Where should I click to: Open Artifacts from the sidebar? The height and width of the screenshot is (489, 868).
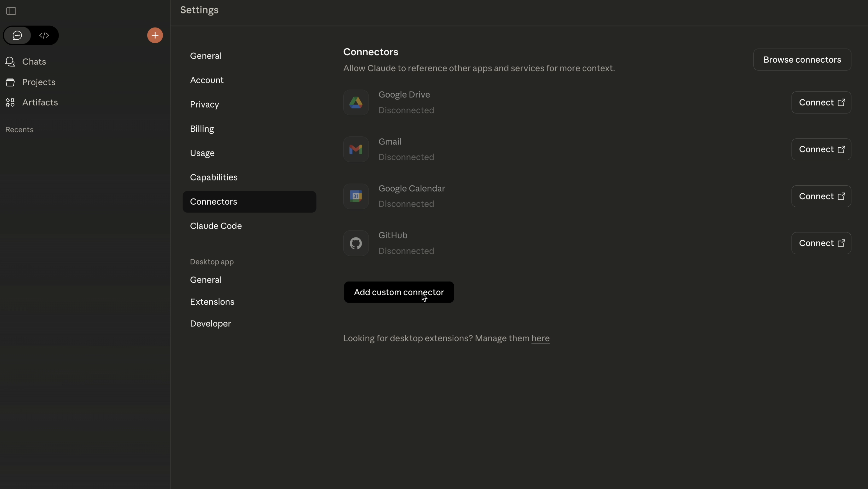tap(40, 102)
